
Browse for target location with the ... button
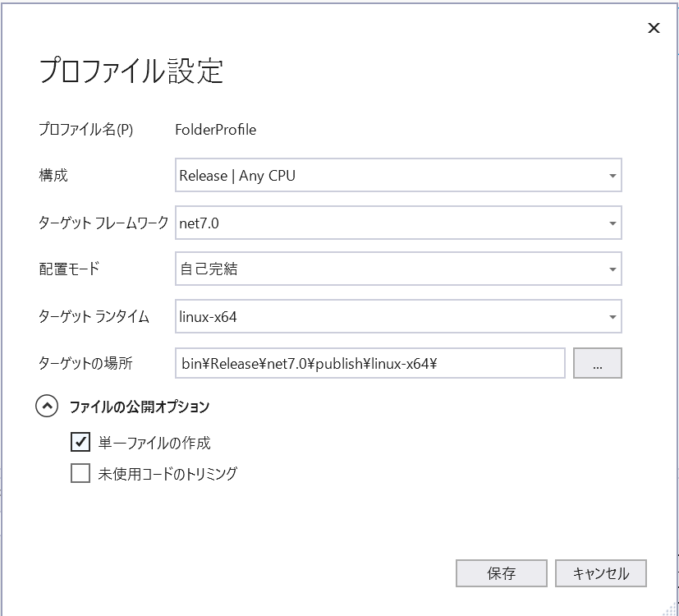[598, 363]
